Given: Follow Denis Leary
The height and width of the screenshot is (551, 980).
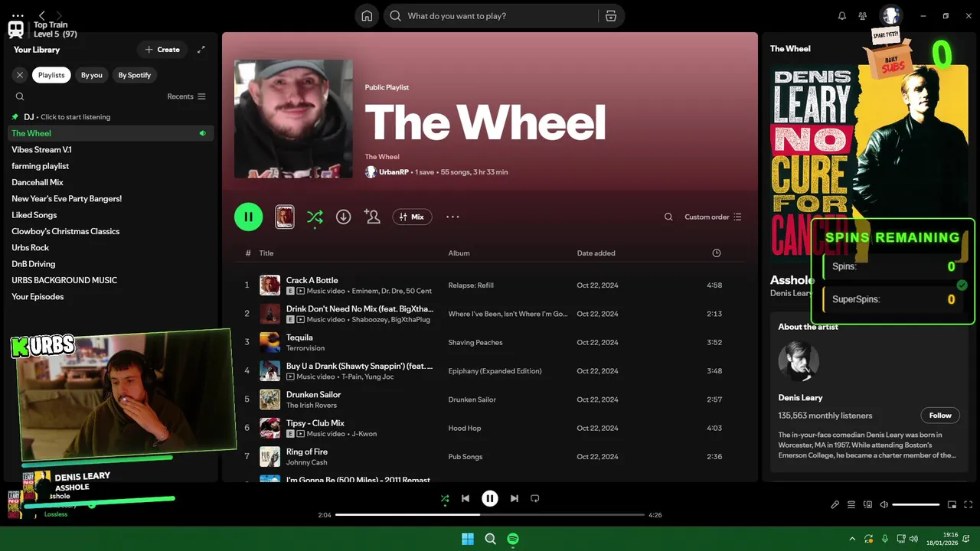Looking at the screenshot, I should 940,416.
